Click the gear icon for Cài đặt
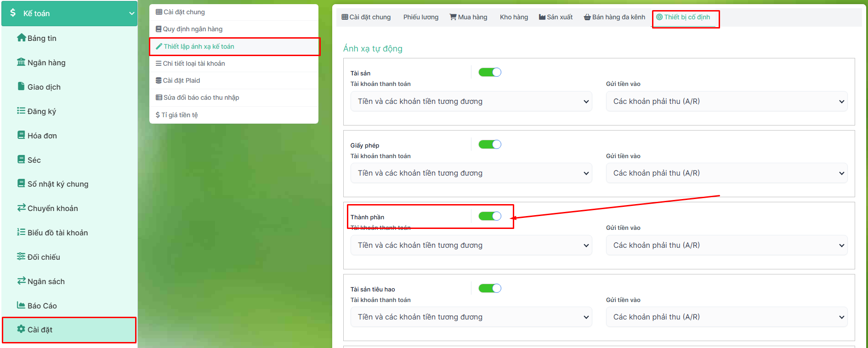Image resolution: width=868 pixels, height=348 pixels. pos(21,329)
